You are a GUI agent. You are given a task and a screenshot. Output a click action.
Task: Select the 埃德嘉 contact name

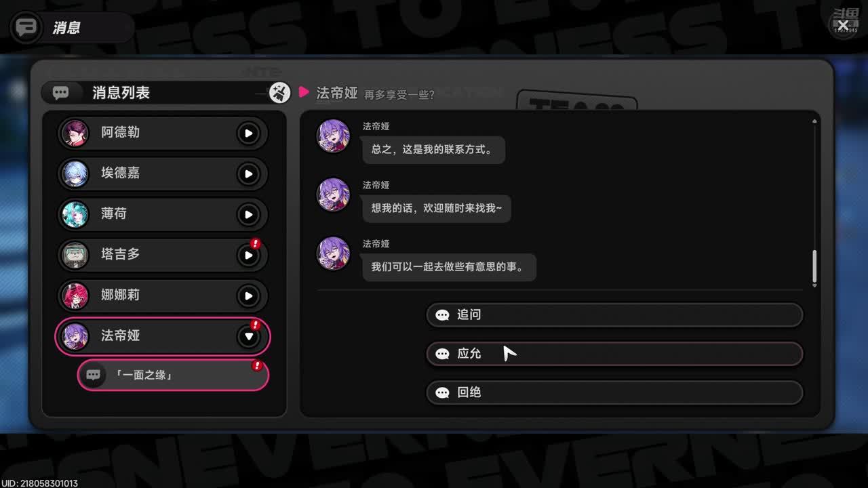pos(120,174)
